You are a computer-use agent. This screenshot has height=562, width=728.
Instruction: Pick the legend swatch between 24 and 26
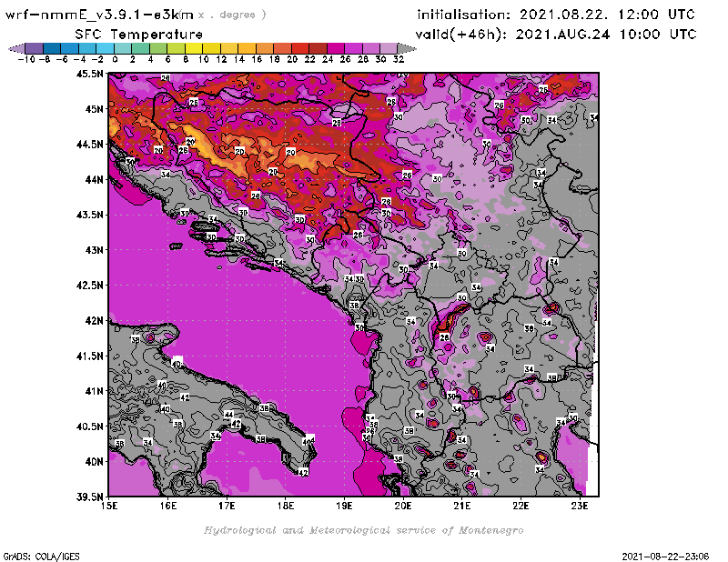coord(335,48)
